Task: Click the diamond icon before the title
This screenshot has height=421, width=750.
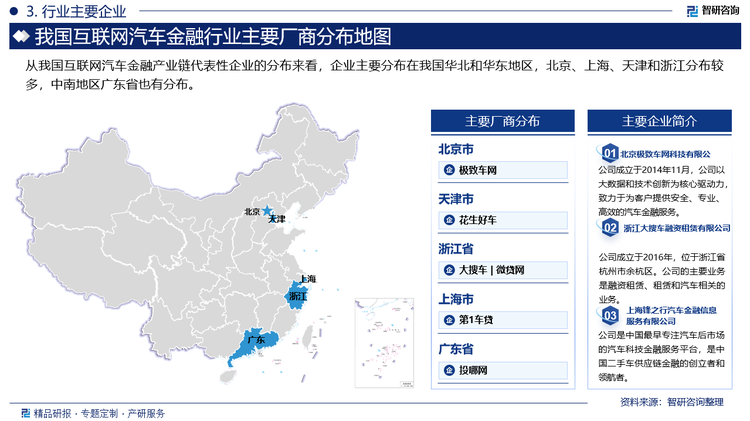Action: (21, 36)
